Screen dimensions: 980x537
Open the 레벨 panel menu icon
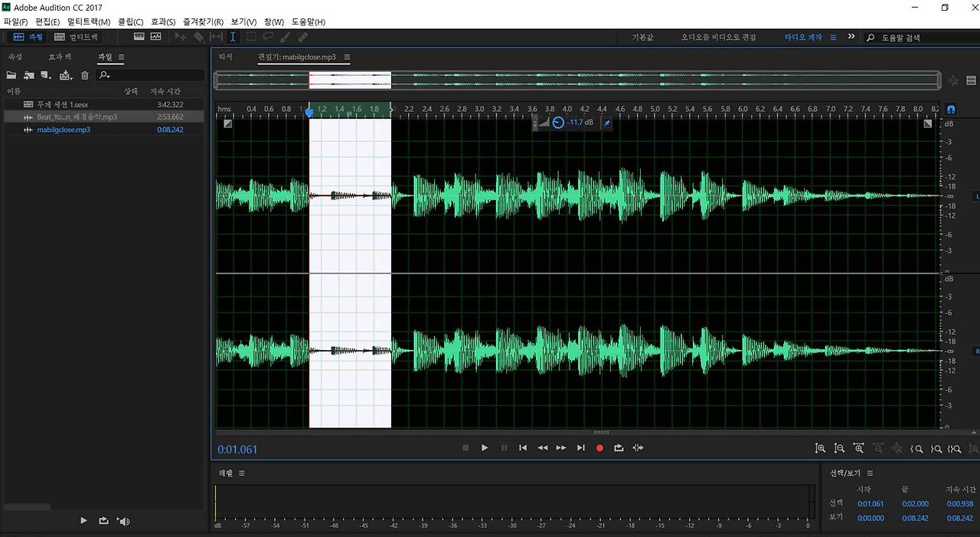(242, 473)
